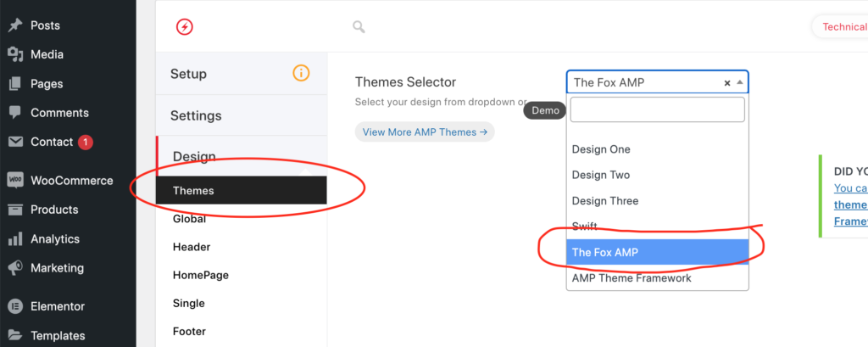
Task: Click the Themes Selector label
Action: (405, 82)
